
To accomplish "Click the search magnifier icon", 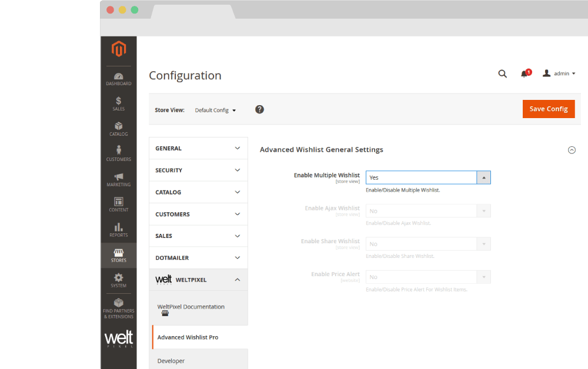I will (502, 73).
